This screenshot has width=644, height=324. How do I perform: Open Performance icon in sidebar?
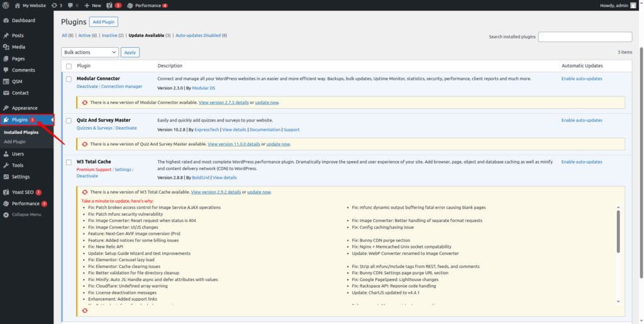pyautogui.click(x=6, y=204)
